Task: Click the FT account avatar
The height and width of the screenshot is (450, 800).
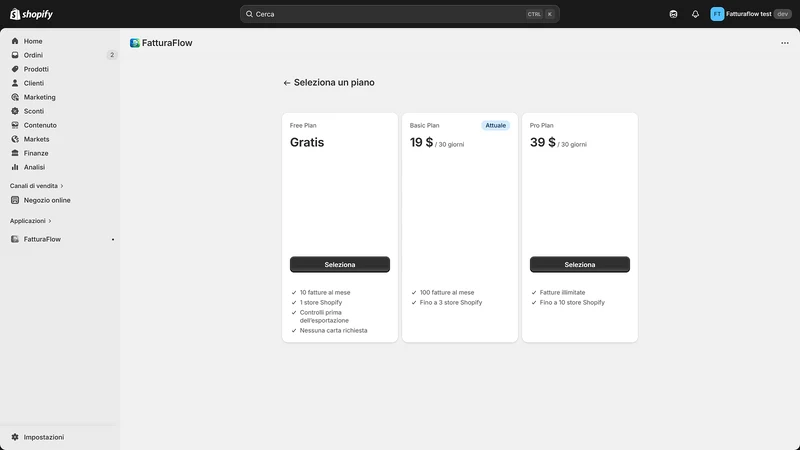Action: 717,14
